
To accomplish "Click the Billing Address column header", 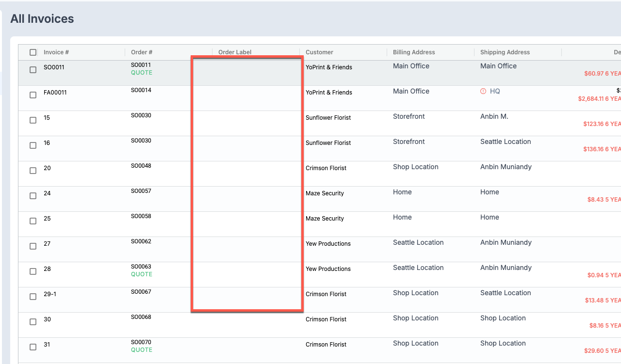I will [414, 52].
